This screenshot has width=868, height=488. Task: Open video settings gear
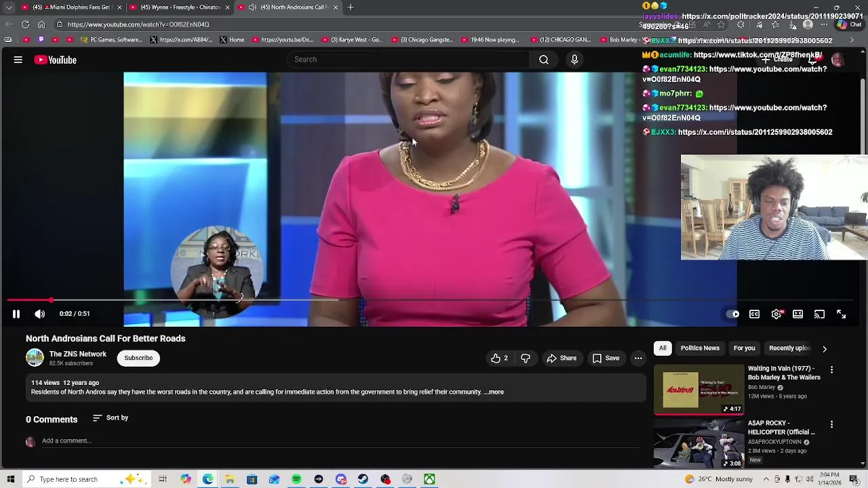(776, 314)
